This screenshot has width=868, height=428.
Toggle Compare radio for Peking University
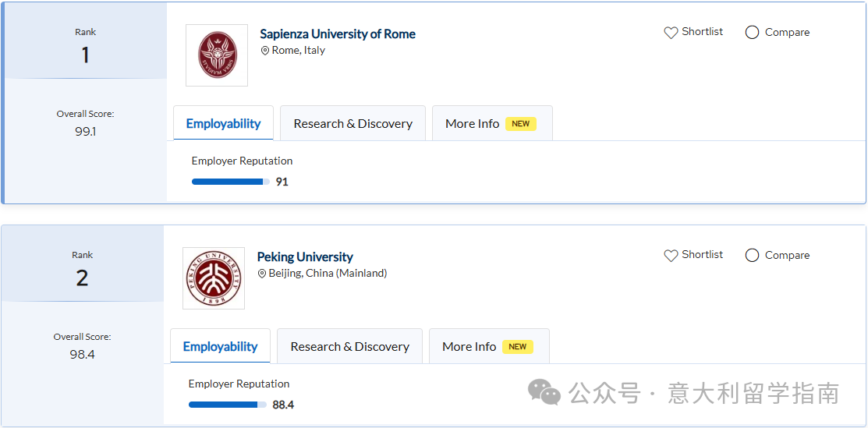click(753, 256)
